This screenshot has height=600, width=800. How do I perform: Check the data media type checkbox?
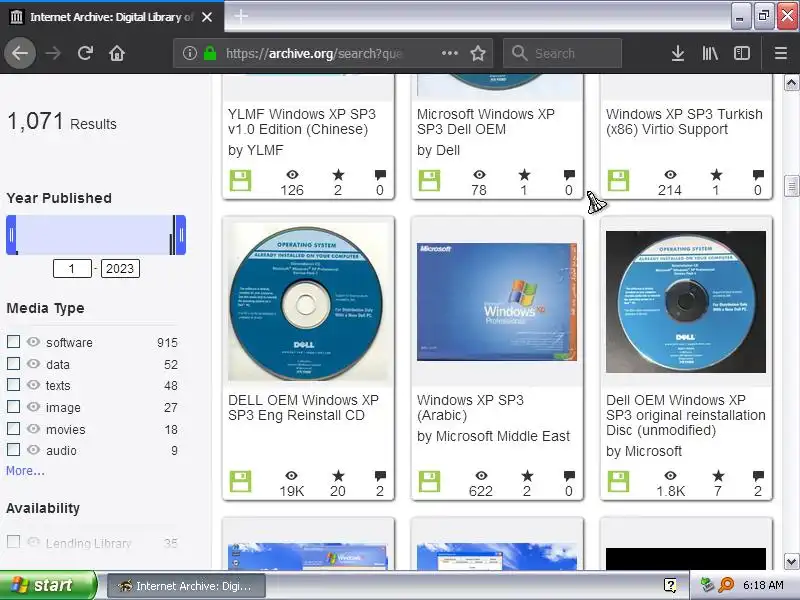tap(14, 364)
